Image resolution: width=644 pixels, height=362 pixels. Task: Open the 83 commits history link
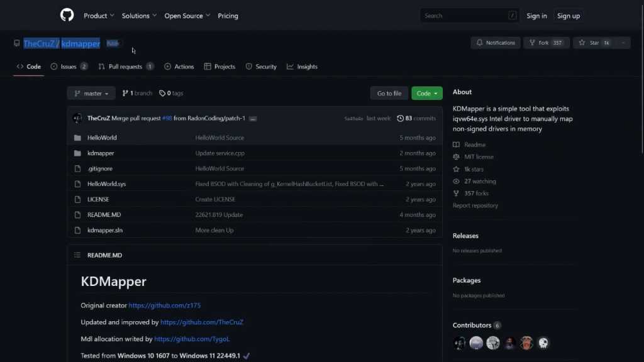[x=416, y=118]
